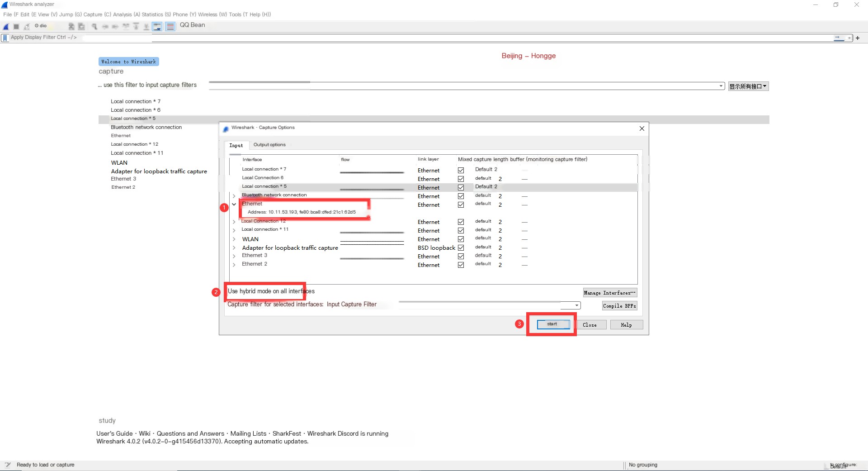Toggle hybrid mode checkbox for Local Connection 12

tap(461, 222)
